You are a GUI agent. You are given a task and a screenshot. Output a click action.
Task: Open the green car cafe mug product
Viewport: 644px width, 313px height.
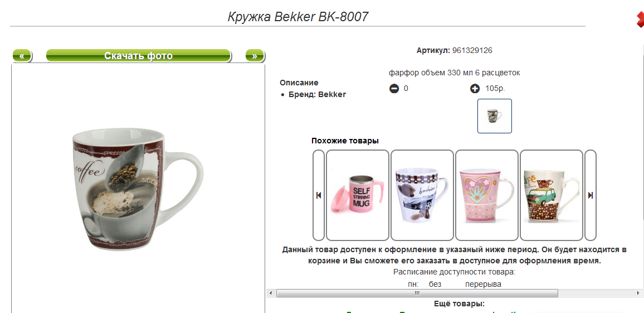click(551, 195)
